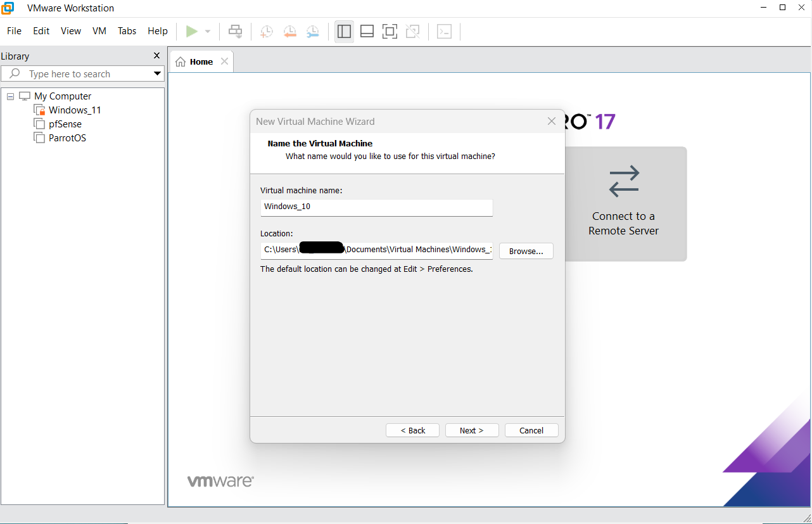Click the Send Ctrl+Alt+Del toolbar icon
812x524 pixels.
[x=236, y=31]
